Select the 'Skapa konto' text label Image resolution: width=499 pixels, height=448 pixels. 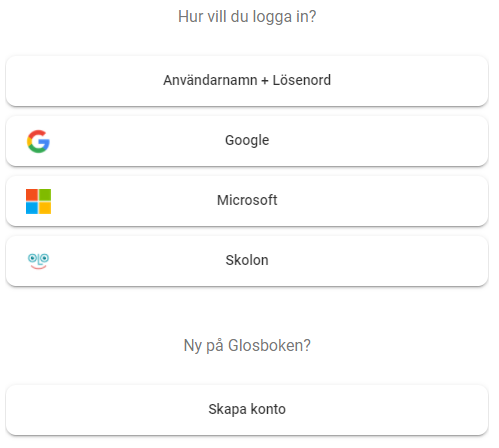coord(247,409)
